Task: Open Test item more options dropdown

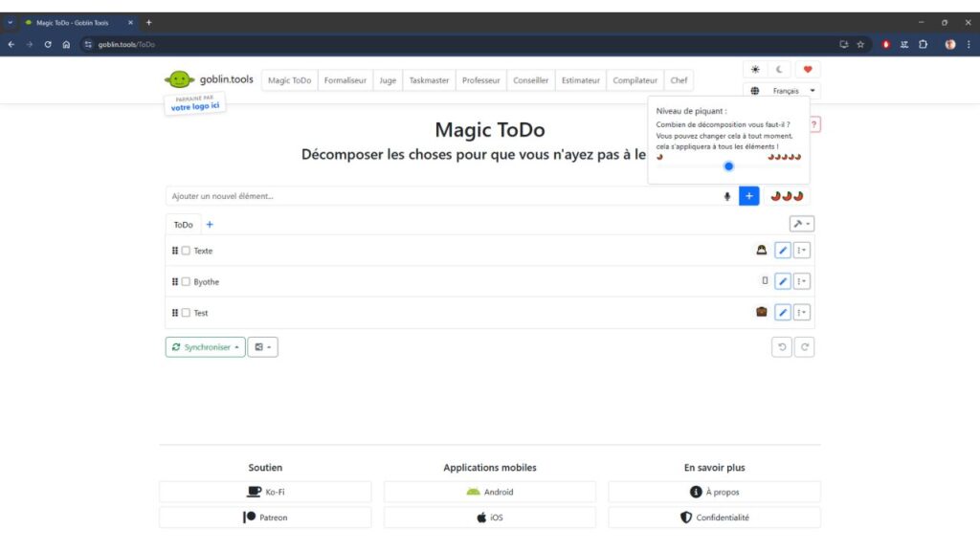Action: [802, 313]
